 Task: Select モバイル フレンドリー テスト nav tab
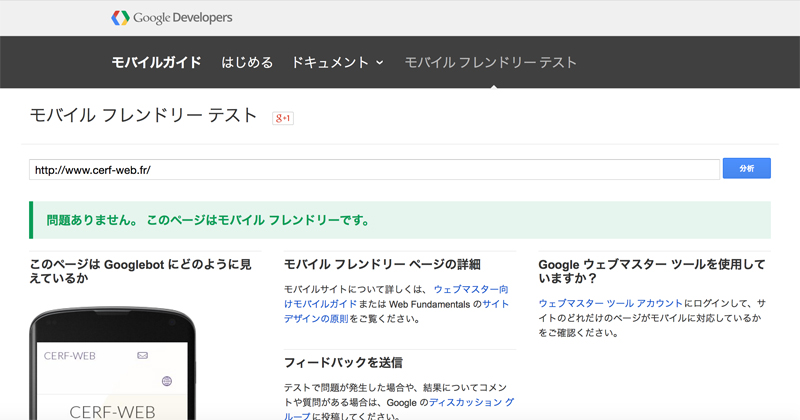coord(490,62)
